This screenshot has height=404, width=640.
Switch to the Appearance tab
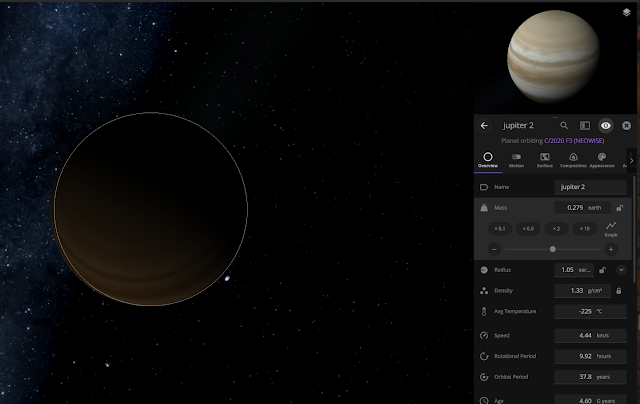pyautogui.click(x=602, y=160)
